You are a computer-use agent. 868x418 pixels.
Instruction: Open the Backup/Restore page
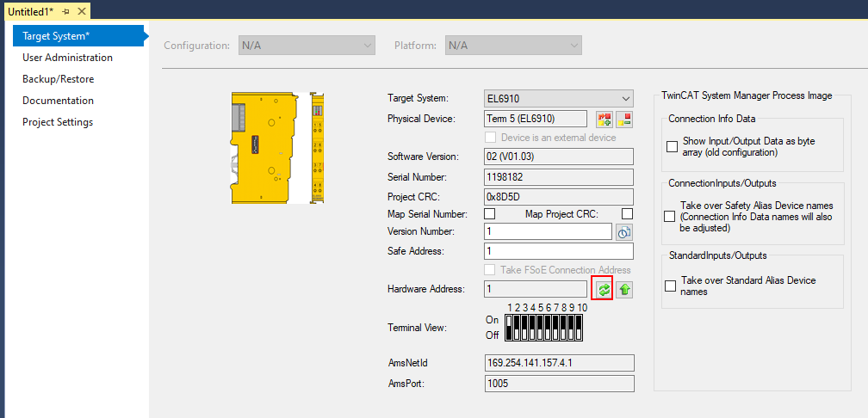pos(59,79)
